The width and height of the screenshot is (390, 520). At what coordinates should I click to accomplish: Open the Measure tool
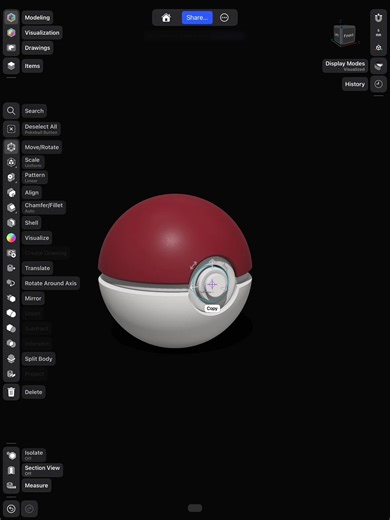pyautogui.click(x=11, y=485)
